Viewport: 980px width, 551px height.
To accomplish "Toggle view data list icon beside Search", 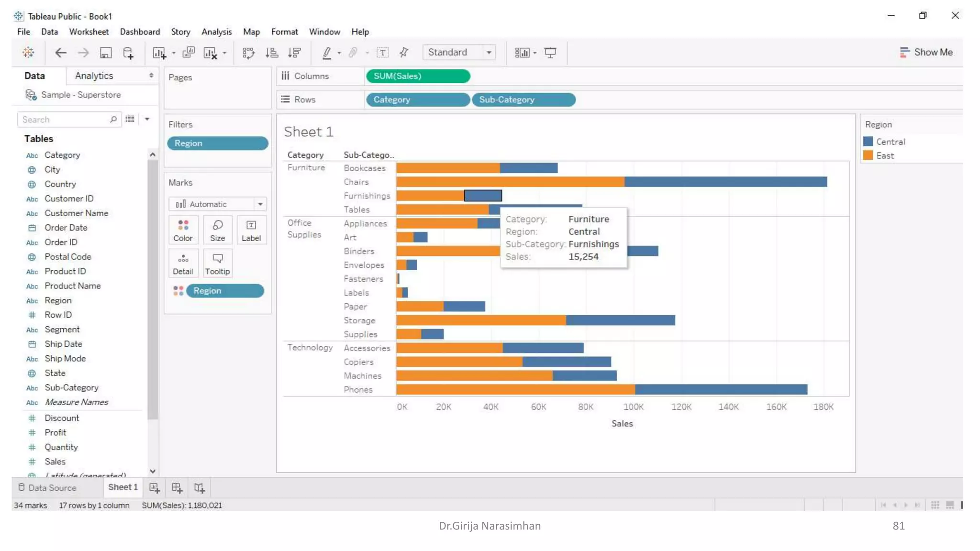I will tap(130, 119).
